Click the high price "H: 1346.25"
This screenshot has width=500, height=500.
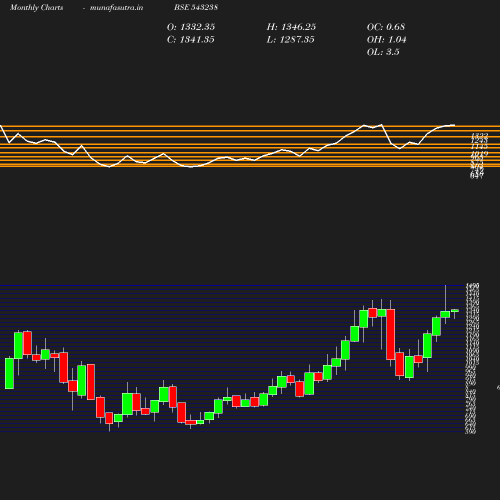[291, 27]
